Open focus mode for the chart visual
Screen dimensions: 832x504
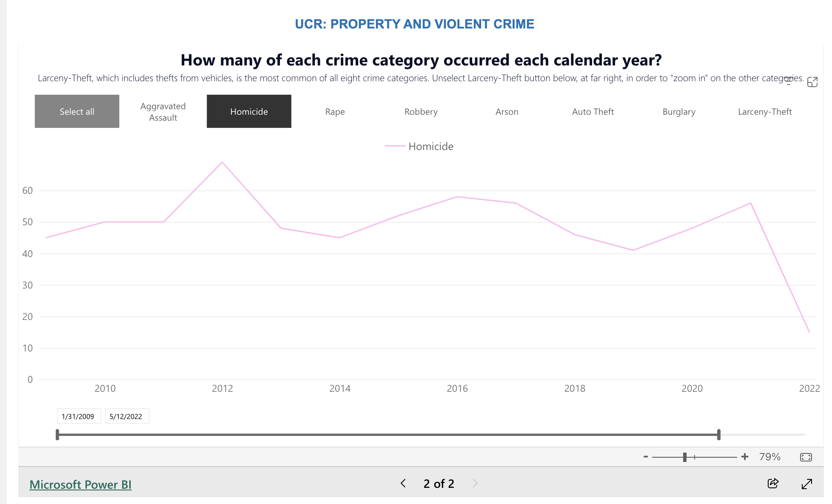pos(812,82)
